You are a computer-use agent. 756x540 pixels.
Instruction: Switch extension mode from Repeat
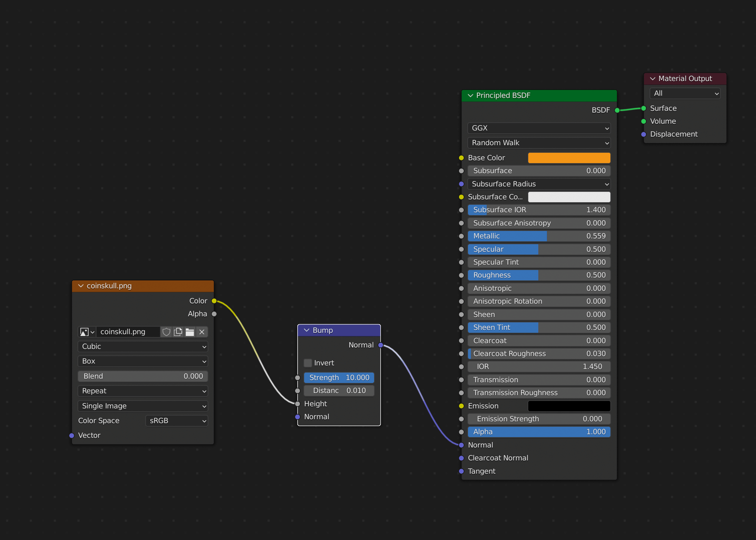coord(143,391)
